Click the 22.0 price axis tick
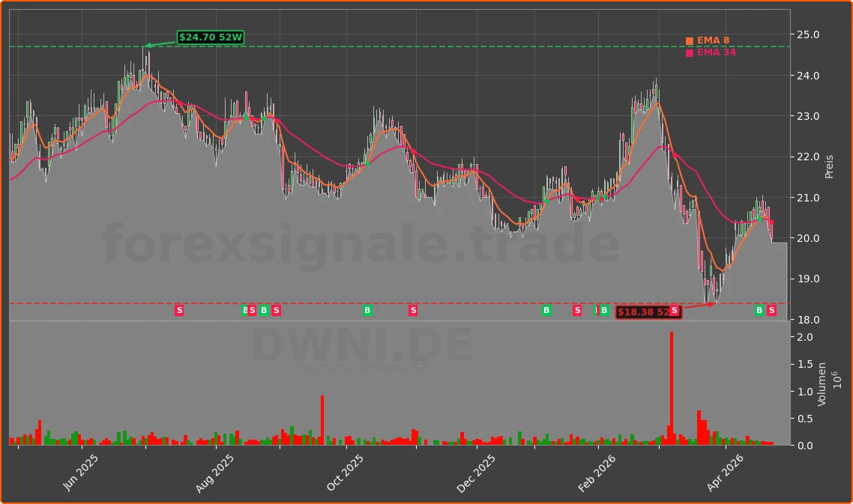The width and height of the screenshot is (853, 504). pyautogui.click(x=808, y=157)
